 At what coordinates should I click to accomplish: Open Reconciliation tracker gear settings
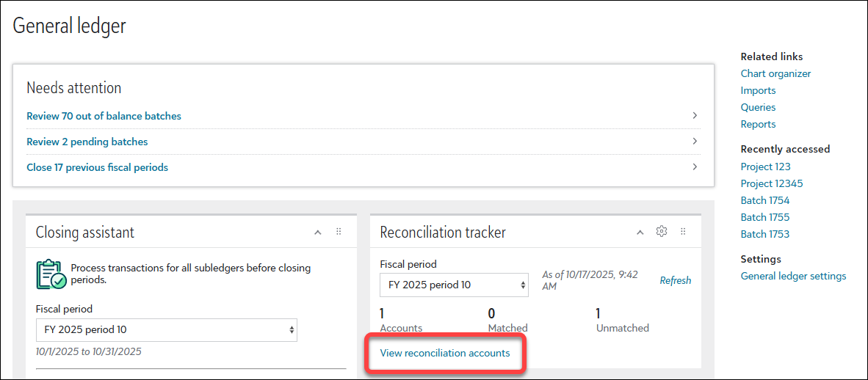pyautogui.click(x=661, y=232)
